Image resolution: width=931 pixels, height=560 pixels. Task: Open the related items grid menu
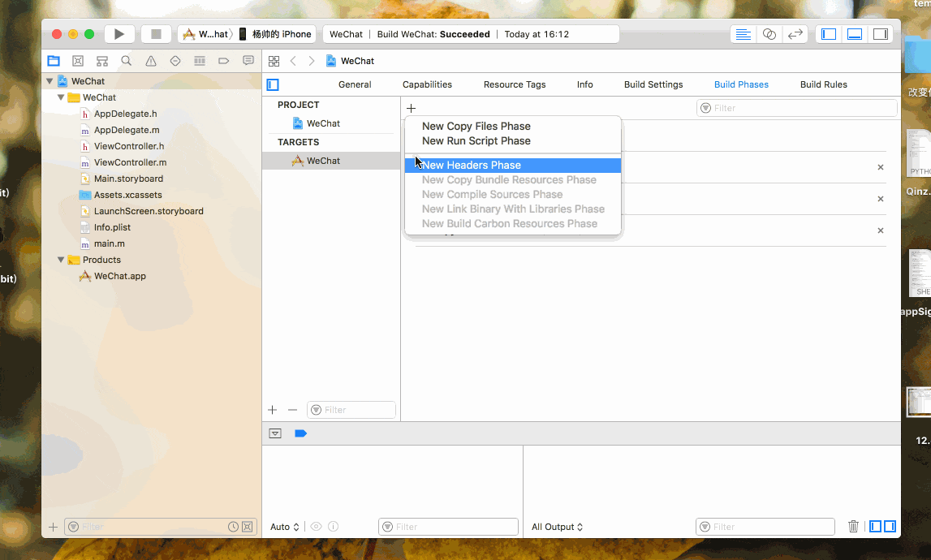tap(274, 61)
